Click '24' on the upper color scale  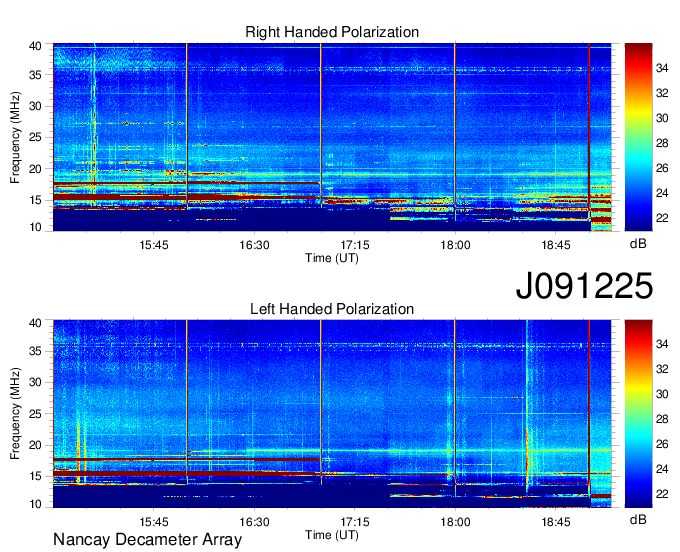[x=662, y=193]
